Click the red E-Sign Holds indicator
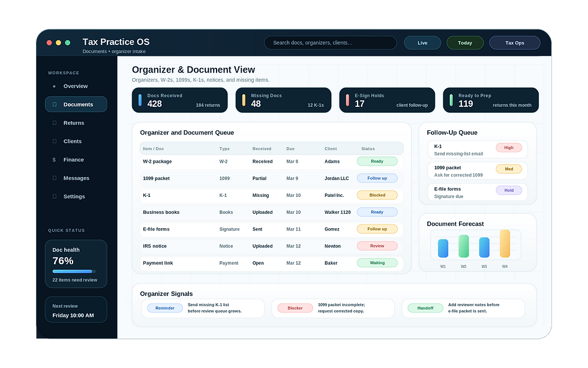 [x=347, y=100]
